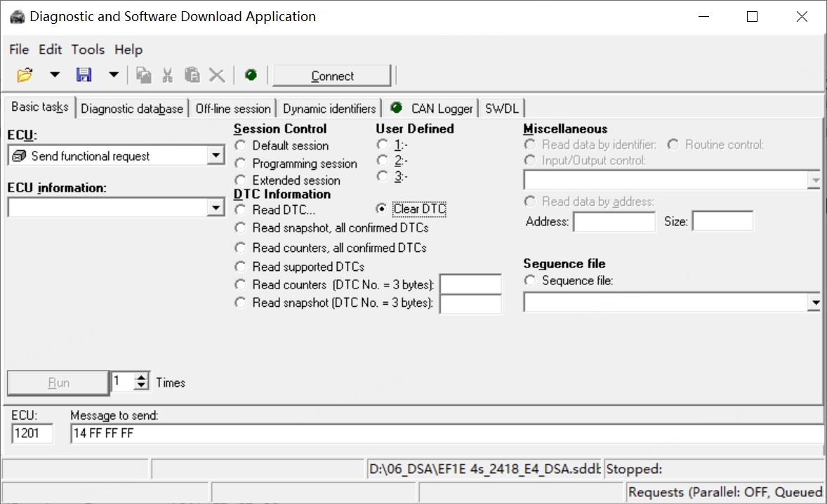Screen dimensions: 827x504
Task: Click the Connect button
Action: point(331,74)
